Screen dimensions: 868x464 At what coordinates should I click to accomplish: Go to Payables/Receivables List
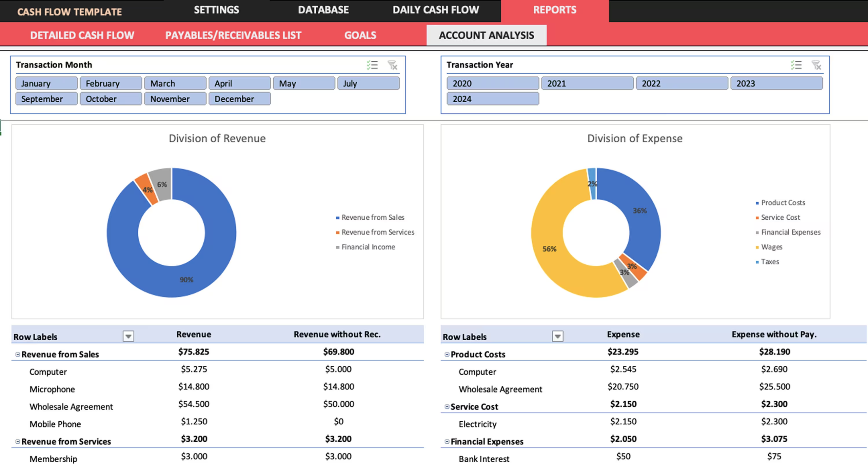click(233, 35)
